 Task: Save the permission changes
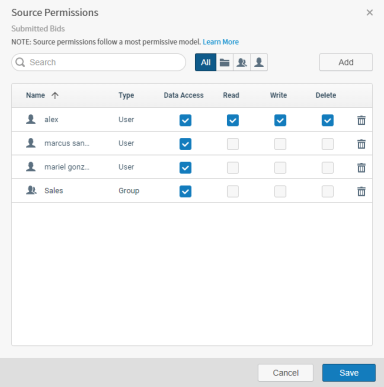click(349, 373)
